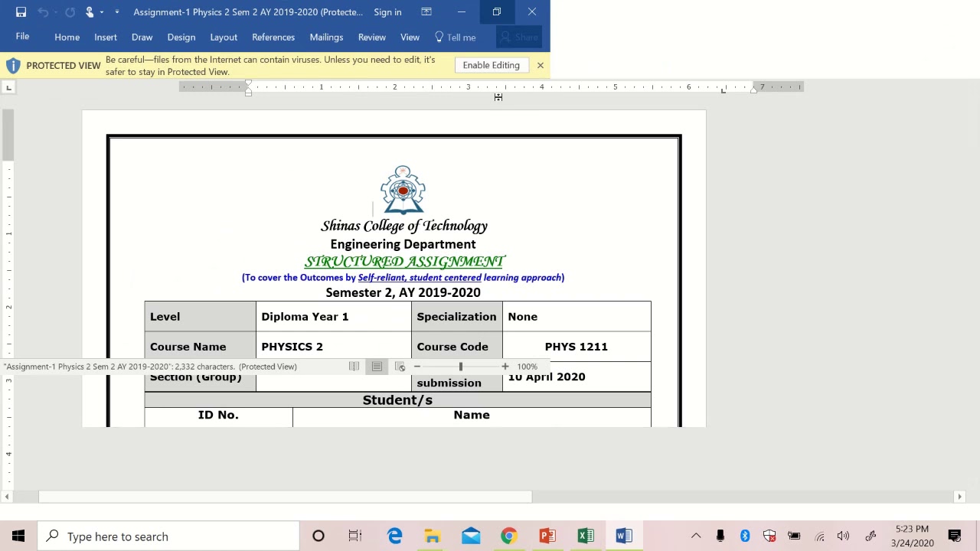Click the Save icon in the title bar
The height and width of the screenshot is (551, 980).
21,12
